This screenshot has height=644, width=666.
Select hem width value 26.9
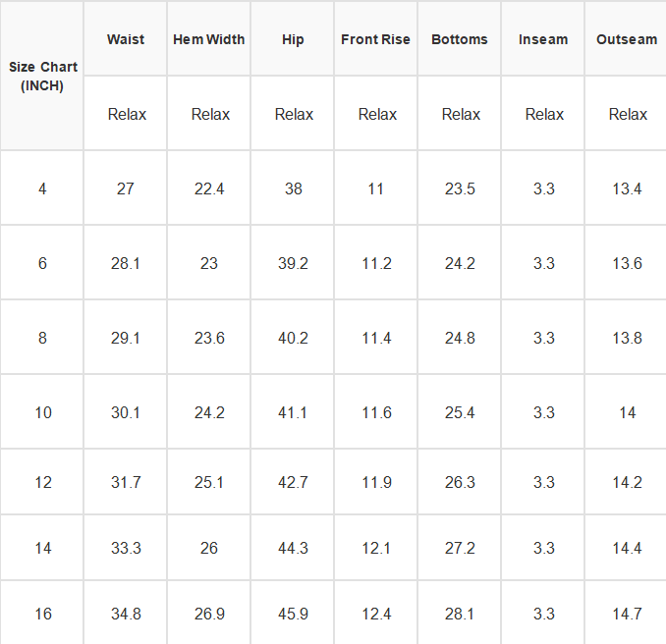pos(209,614)
